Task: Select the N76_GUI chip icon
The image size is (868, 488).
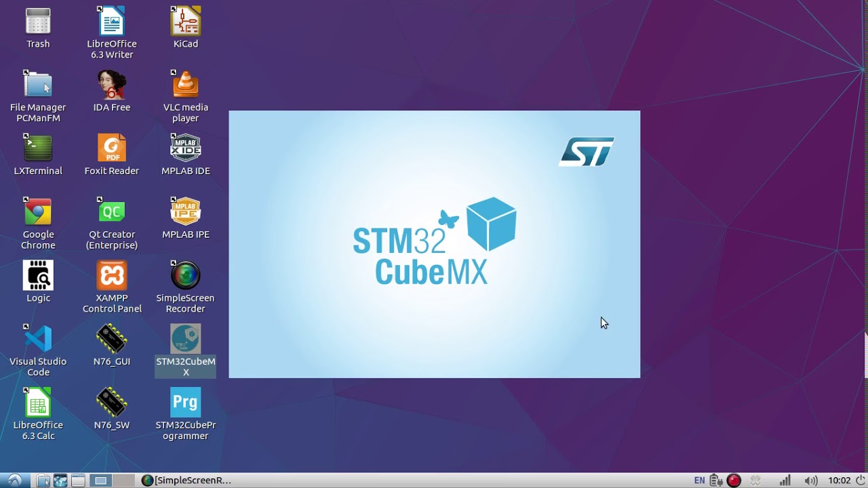Action: [111, 339]
